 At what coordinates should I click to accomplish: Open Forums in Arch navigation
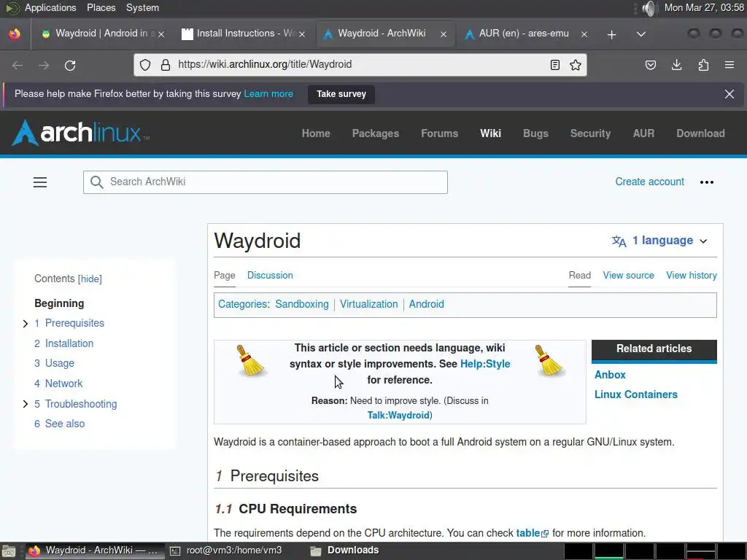[439, 133]
